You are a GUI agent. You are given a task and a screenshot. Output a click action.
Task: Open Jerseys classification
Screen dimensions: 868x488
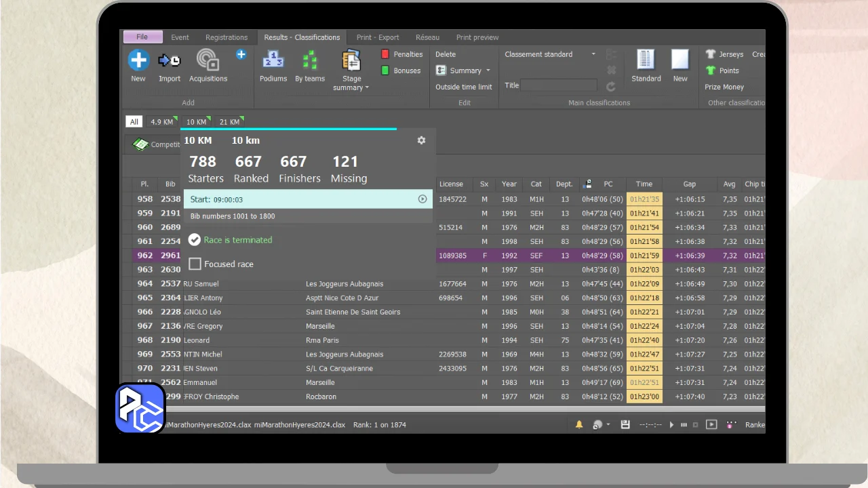[724, 54]
